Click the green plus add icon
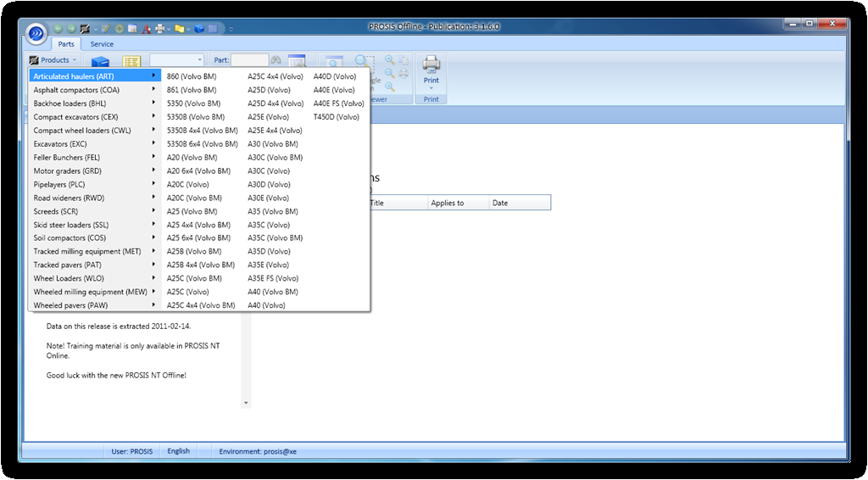Image resolution: width=868 pixels, height=480 pixels. [x=119, y=29]
